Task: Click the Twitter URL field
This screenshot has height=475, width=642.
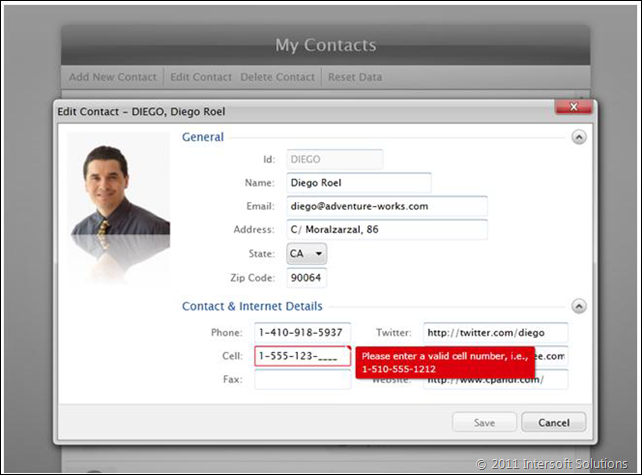Action: coord(495,332)
